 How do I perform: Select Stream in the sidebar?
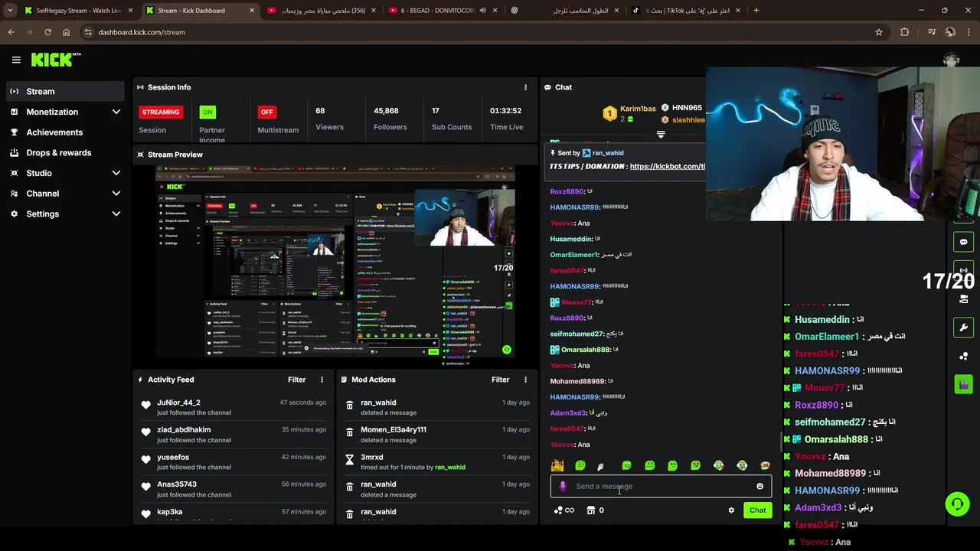65,91
